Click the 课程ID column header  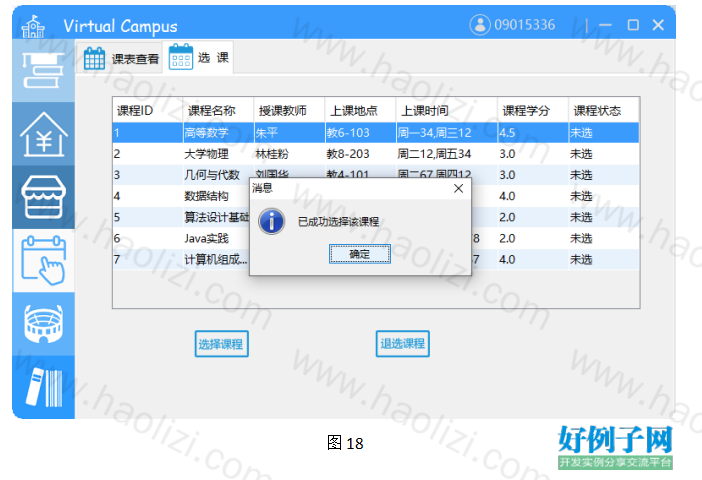148,110
